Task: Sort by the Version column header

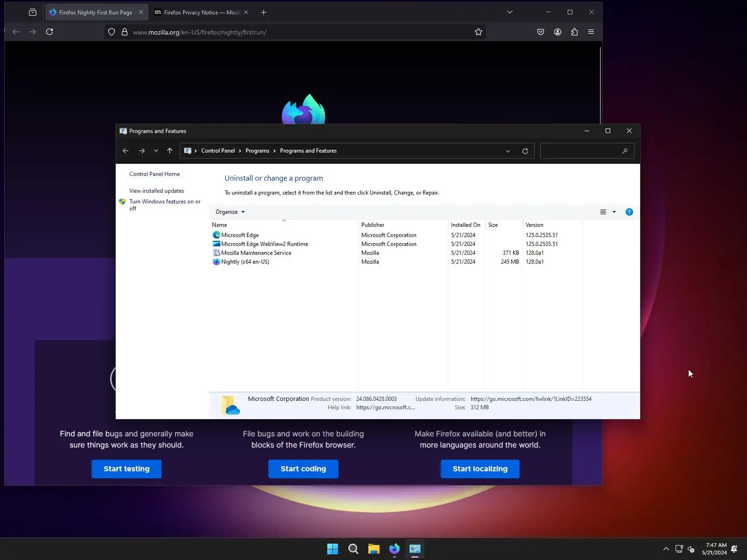Action: tap(553, 225)
